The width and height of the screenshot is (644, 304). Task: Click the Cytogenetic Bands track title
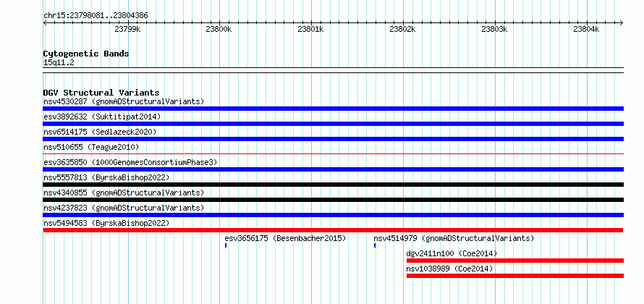(86, 54)
